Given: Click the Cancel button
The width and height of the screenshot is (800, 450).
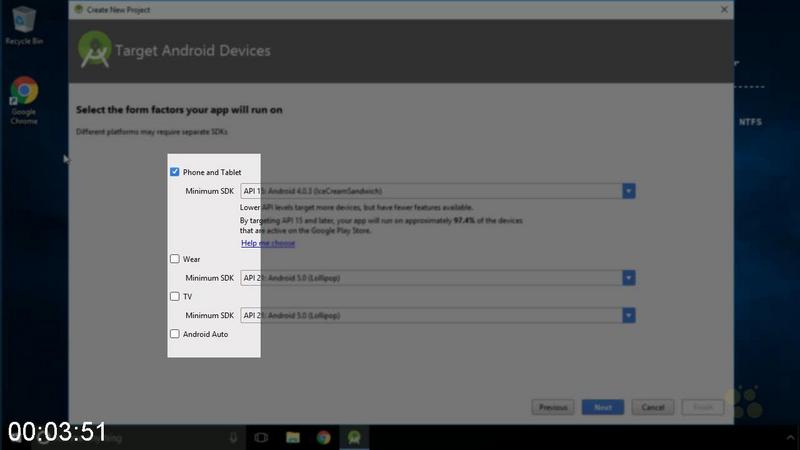Looking at the screenshot, I should (653, 407).
